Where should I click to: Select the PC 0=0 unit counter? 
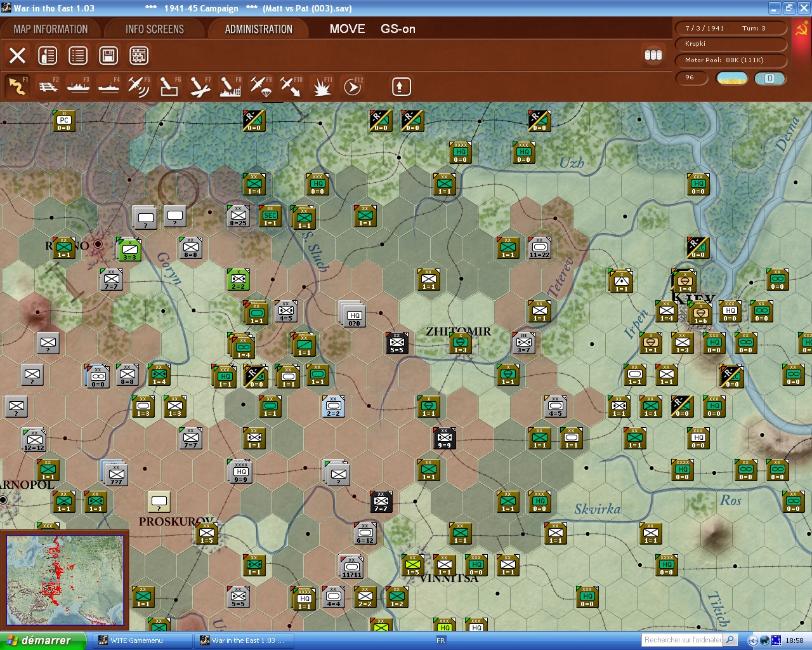click(64, 121)
